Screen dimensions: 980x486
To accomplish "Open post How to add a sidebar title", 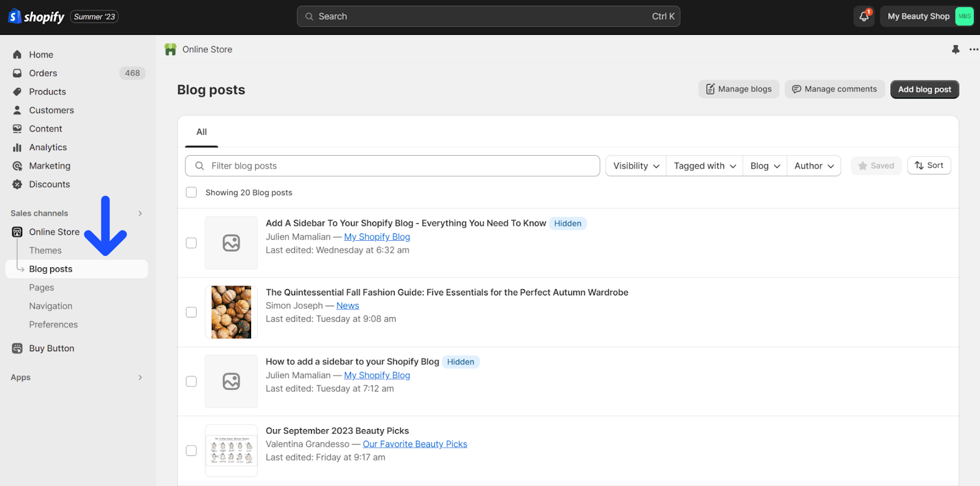I will pos(352,362).
